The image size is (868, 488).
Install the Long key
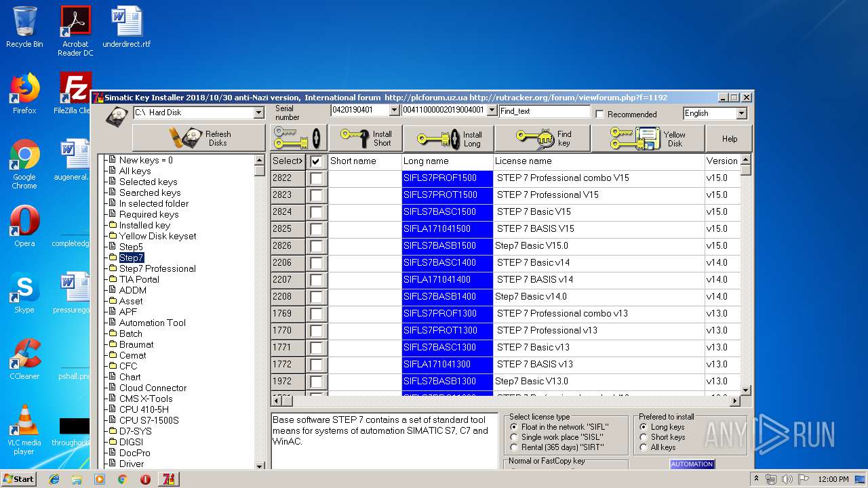pyautogui.click(x=448, y=138)
